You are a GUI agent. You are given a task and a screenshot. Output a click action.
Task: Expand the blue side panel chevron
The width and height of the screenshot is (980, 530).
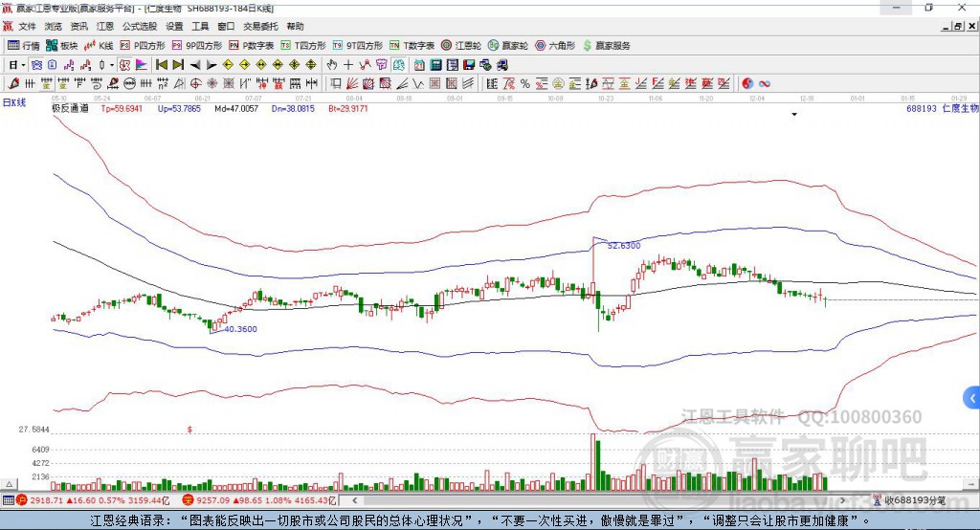[x=972, y=398]
